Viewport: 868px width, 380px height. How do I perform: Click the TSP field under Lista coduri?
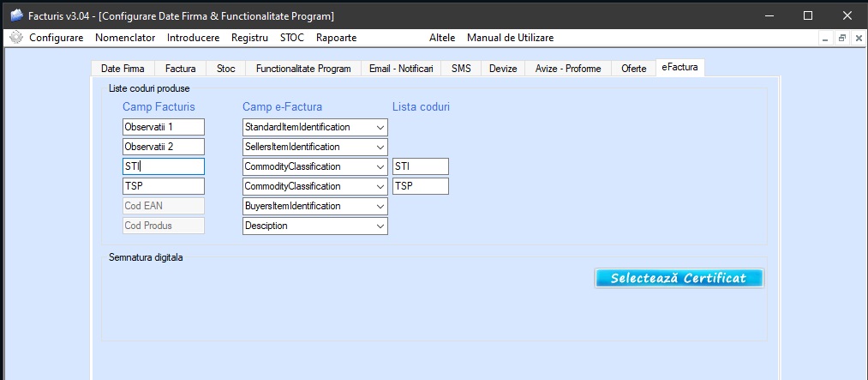tap(421, 186)
